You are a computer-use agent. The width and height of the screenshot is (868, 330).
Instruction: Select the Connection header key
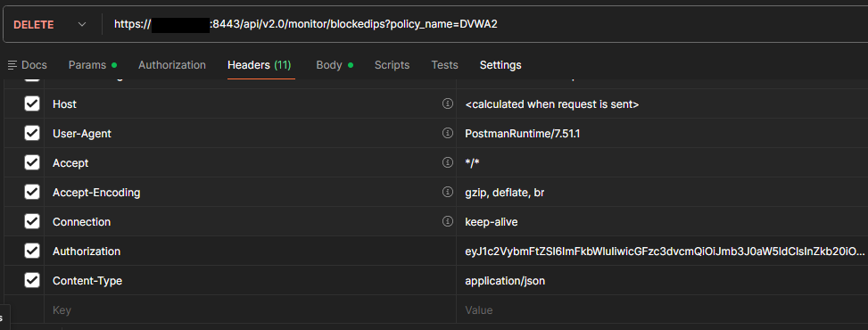pos(81,222)
